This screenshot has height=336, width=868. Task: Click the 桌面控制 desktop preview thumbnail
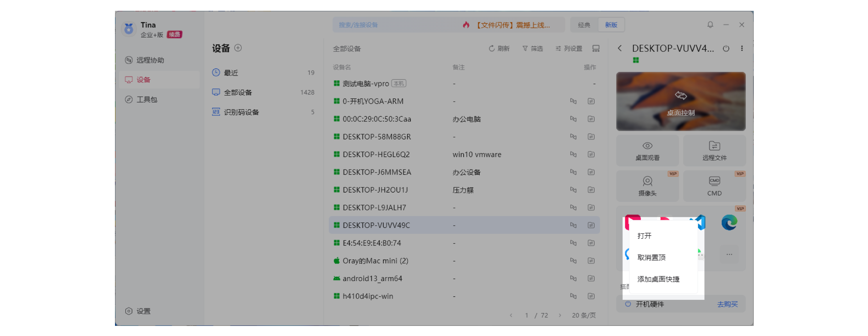click(x=681, y=102)
